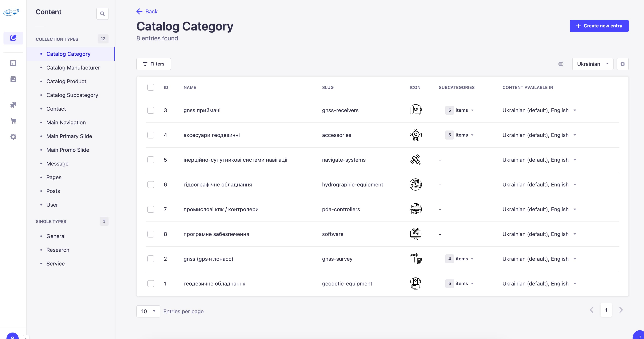Check the software entry row checkbox

pos(151,234)
